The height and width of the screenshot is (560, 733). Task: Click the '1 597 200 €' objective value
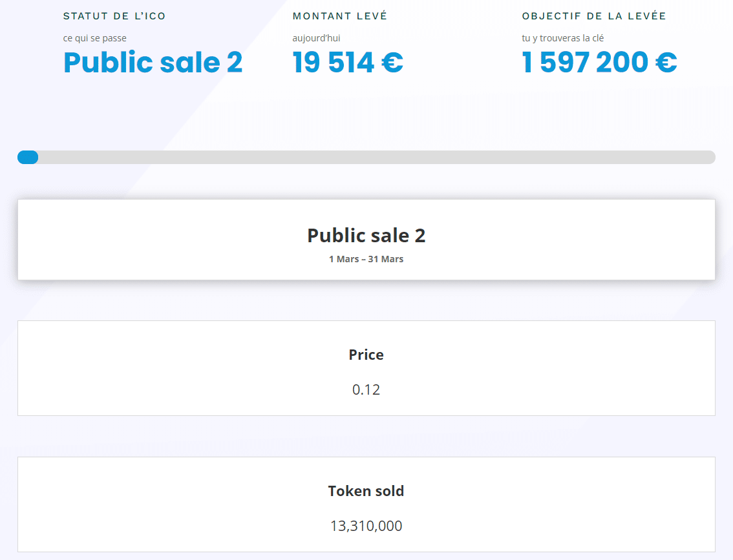[x=599, y=63]
